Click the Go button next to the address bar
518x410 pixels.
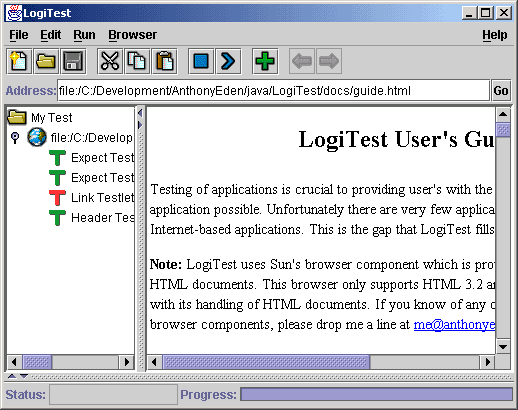click(501, 90)
